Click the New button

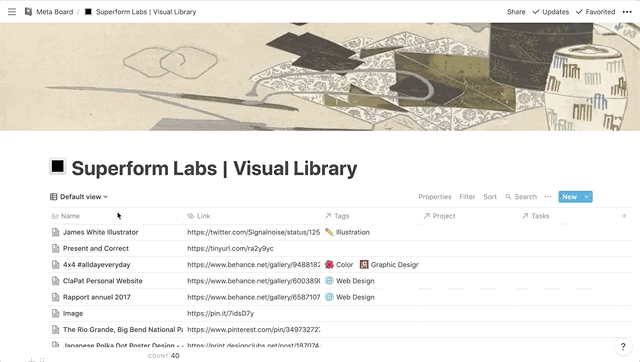click(570, 197)
